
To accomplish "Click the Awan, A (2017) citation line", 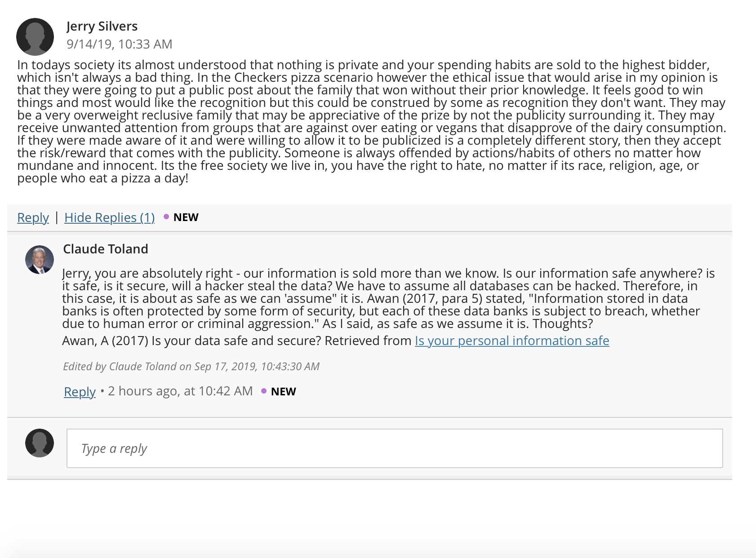I will point(336,341).
